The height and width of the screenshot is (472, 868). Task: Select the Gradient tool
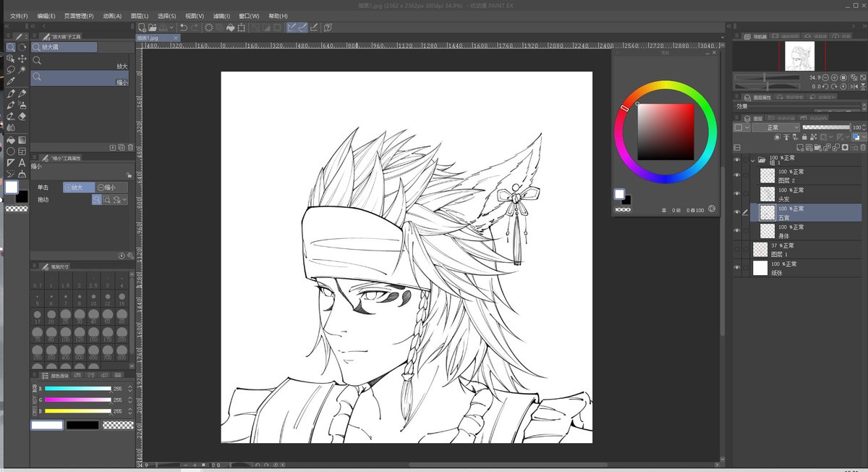22,140
